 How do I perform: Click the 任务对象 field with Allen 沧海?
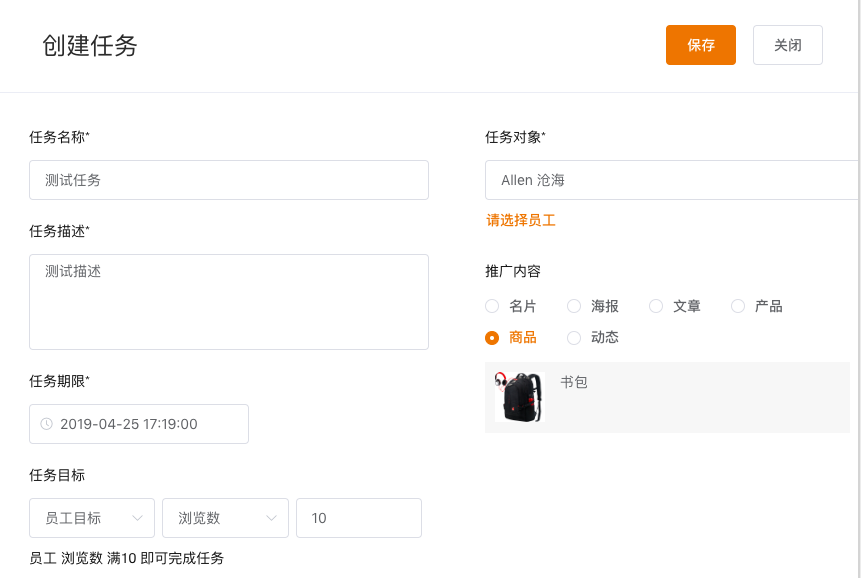(x=670, y=180)
